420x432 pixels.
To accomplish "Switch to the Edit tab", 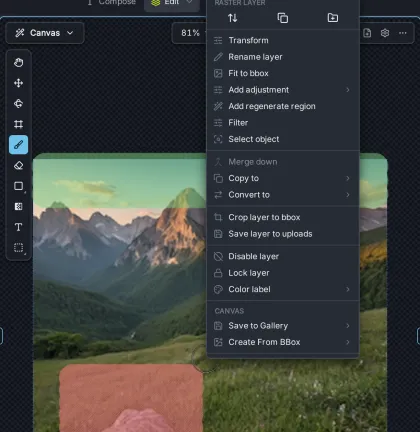I will click(172, 3).
